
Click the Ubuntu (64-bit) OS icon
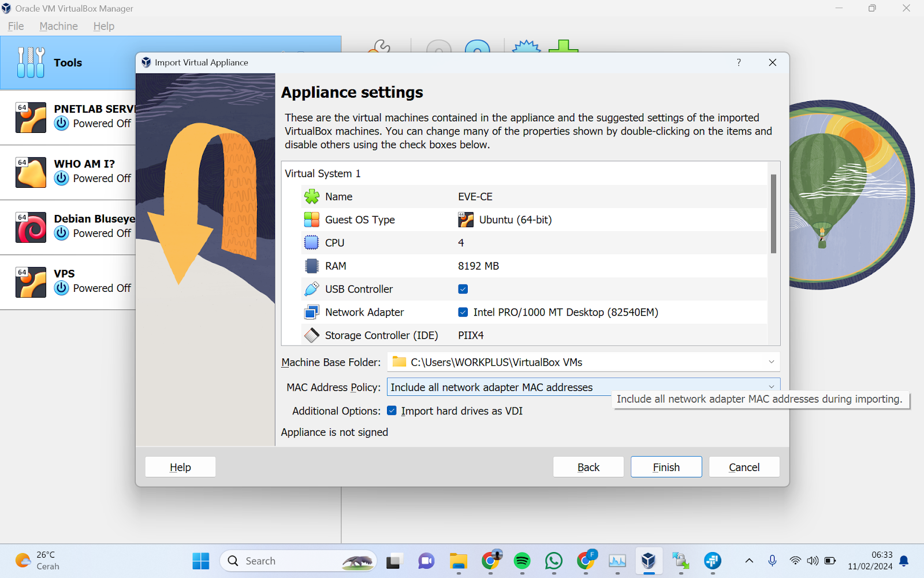click(465, 220)
